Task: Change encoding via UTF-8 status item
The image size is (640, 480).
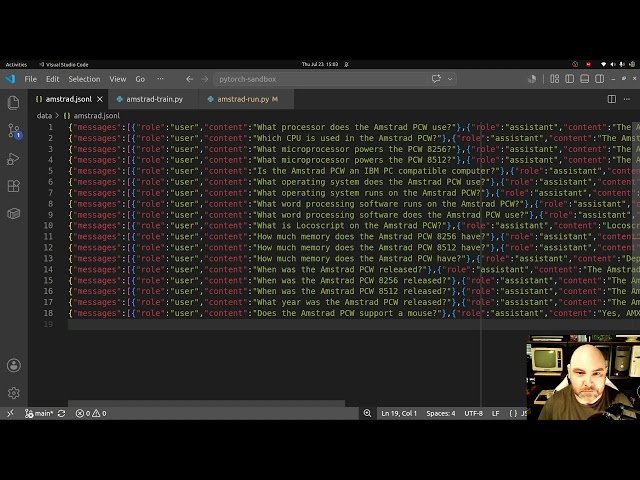Action: (473, 413)
